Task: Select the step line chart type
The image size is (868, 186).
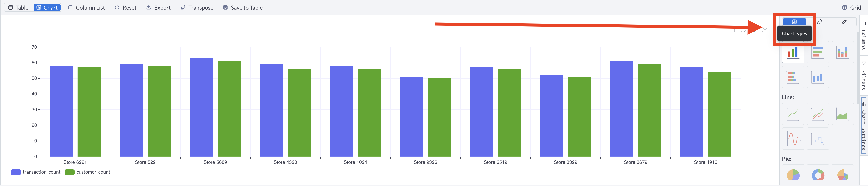Action: point(818,138)
